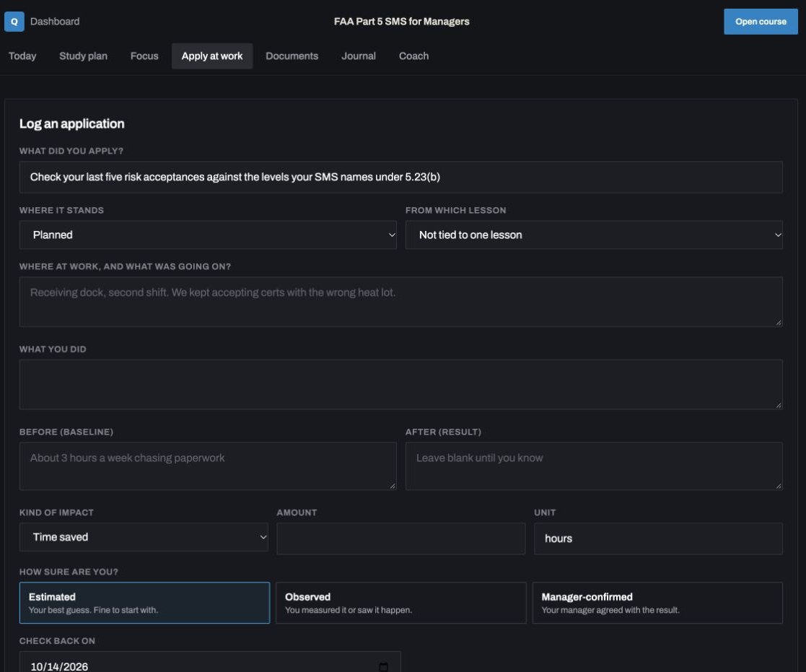806x672 pixels.
Task: Select the Estimated confidence option
Action: [144, 603]
